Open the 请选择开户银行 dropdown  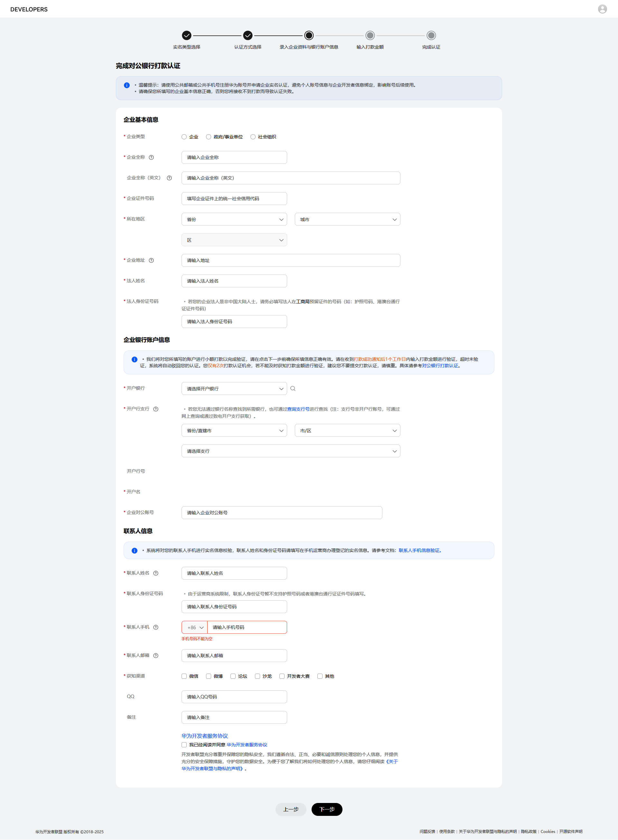pyautogui.click(x=234, y=388)
